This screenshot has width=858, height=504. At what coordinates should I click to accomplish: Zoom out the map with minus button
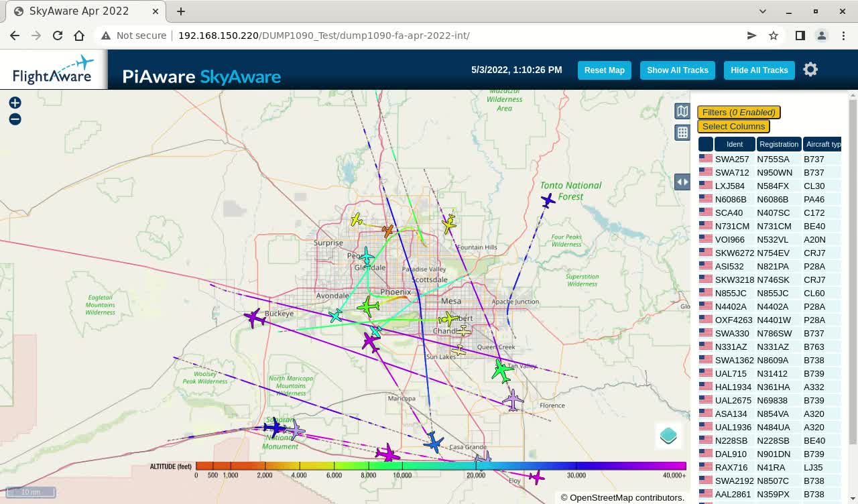point(15,119)
